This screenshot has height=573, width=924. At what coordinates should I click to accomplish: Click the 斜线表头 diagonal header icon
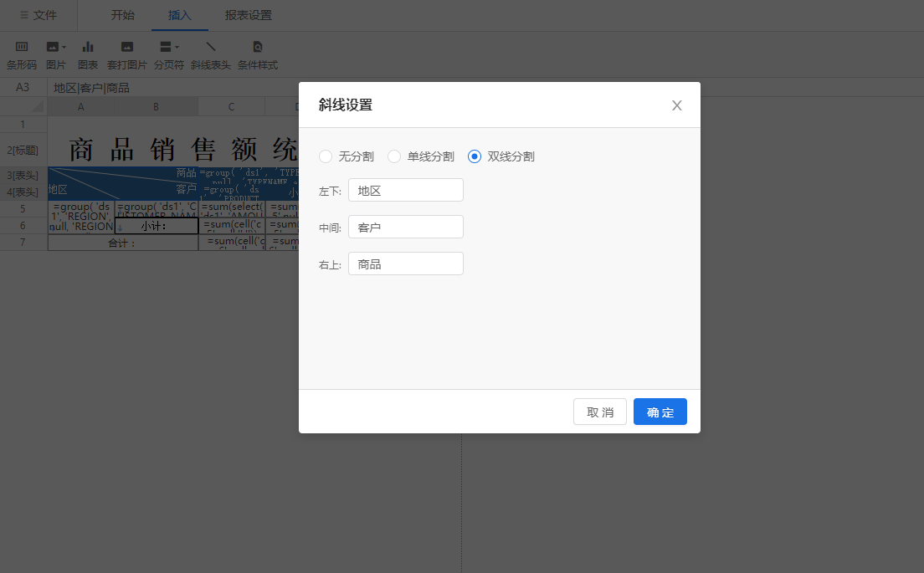click(x=211, y=47)
